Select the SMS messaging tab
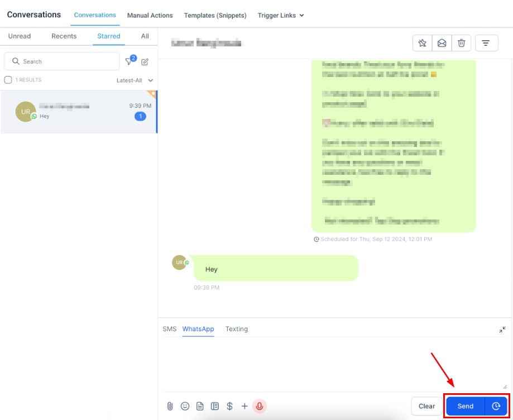Viewport: 513px width, 420px height. pyautogui.click(x=169, y=329)
